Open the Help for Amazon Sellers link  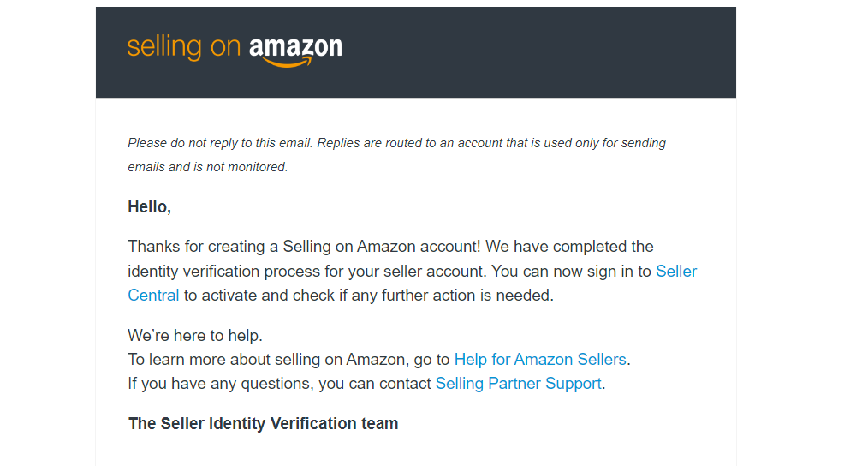tap(540, 360)
